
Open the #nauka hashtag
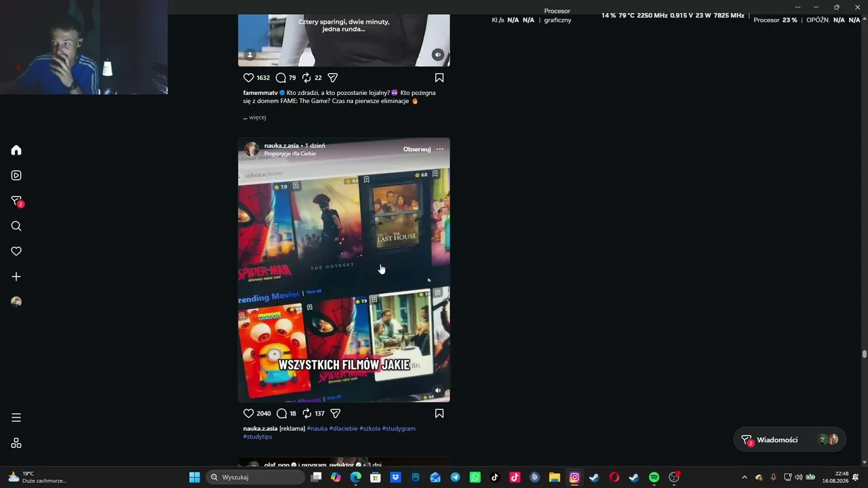[317, 428]
